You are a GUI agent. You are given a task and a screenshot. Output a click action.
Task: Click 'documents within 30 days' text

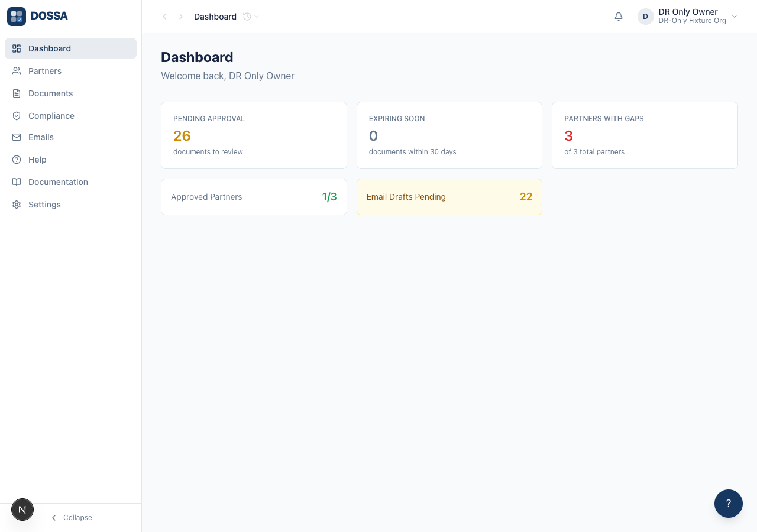click(x=413, y=152)
